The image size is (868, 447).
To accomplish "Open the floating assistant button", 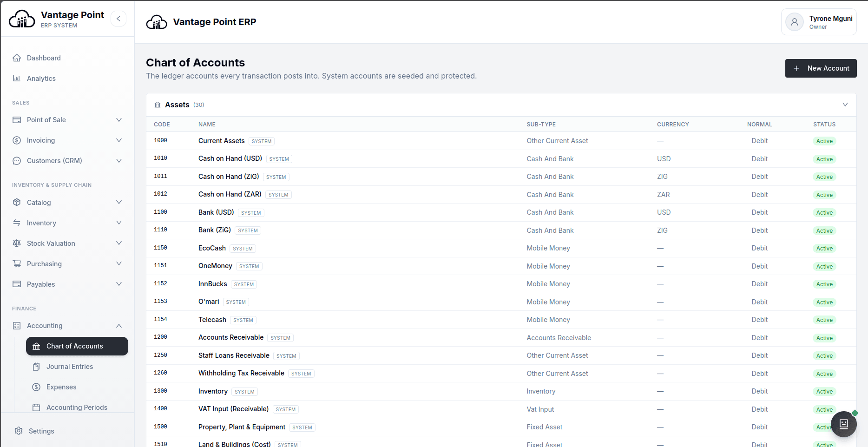I will [844, 424].
